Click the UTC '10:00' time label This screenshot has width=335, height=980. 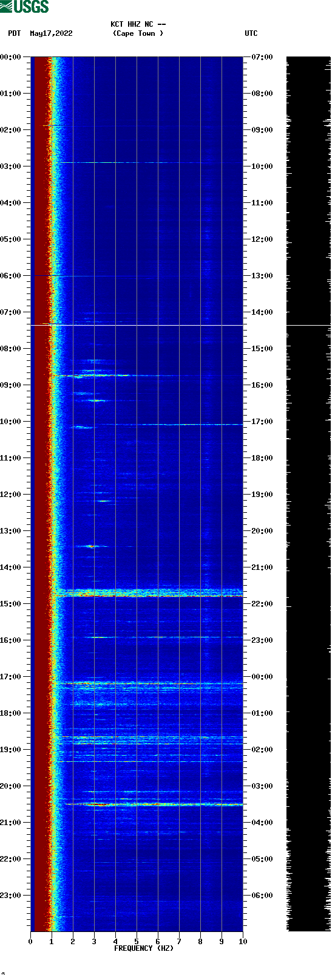(262, 166)
